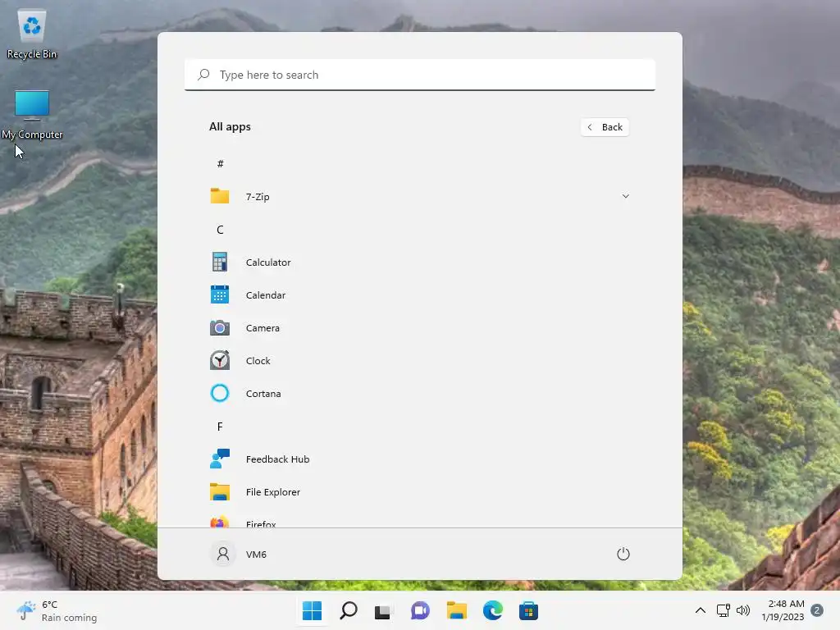Open the clock showing 2:48 AM
Screen dimensions: 840x630
point(783,610)
